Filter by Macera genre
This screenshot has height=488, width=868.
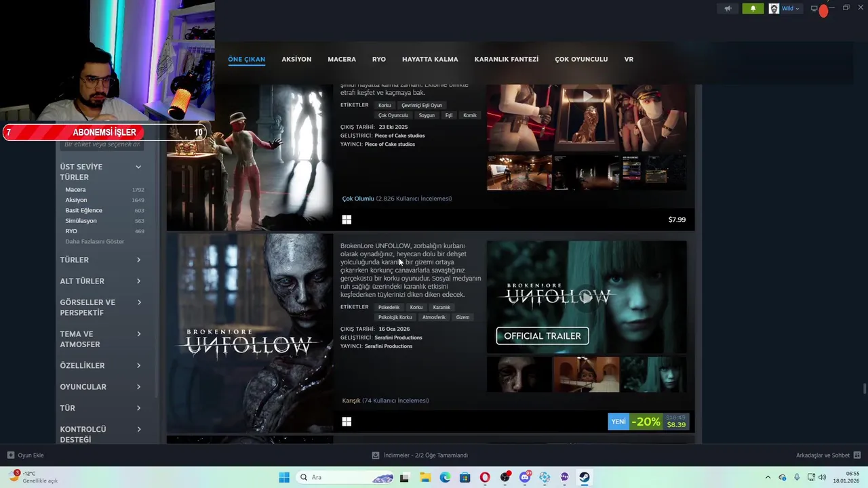tap(75, 190)
